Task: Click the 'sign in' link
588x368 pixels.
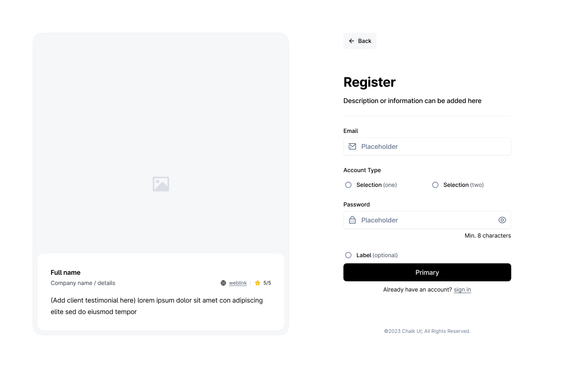Action: 462,289
